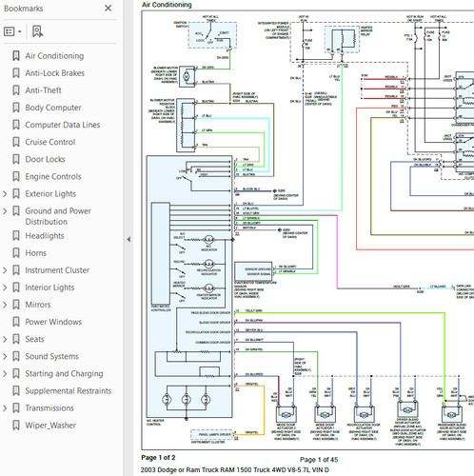Open the Body Computer bookmark
The width and height of the screenshot is (474, 476).
(53, 108)
